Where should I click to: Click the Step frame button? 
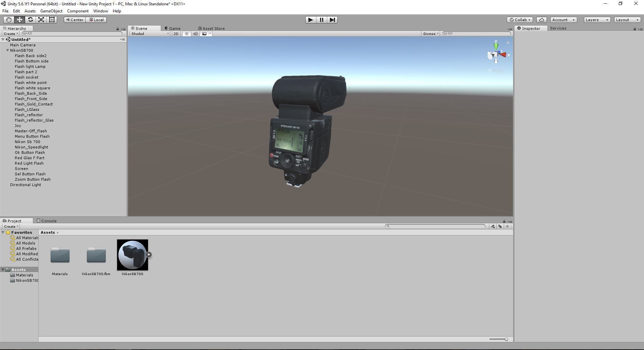(x=332, y=20)
